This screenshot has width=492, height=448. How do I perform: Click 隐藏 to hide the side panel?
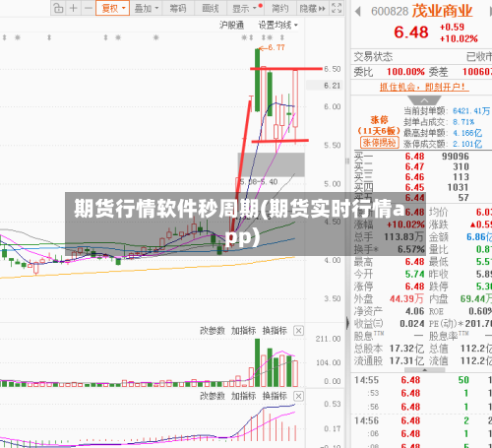click(x=312, y=8)
